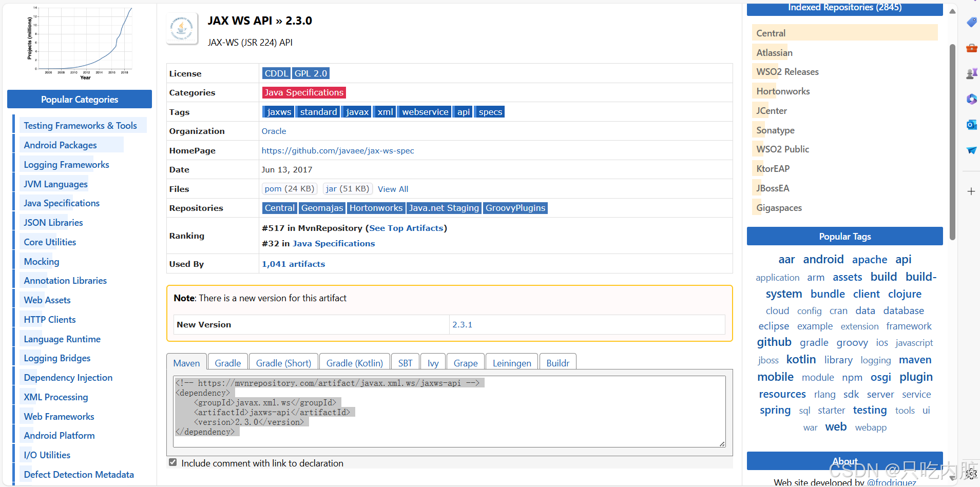The image size is (980, 487).
Task: Open the Geomajas repository badge
Action: 322,208
